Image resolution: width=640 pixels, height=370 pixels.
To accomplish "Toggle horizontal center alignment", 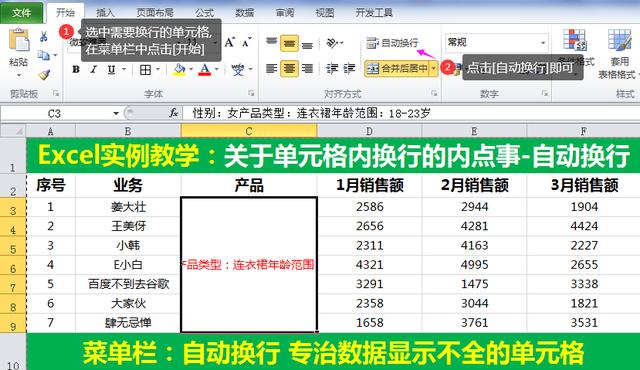I will coord(289,69).
